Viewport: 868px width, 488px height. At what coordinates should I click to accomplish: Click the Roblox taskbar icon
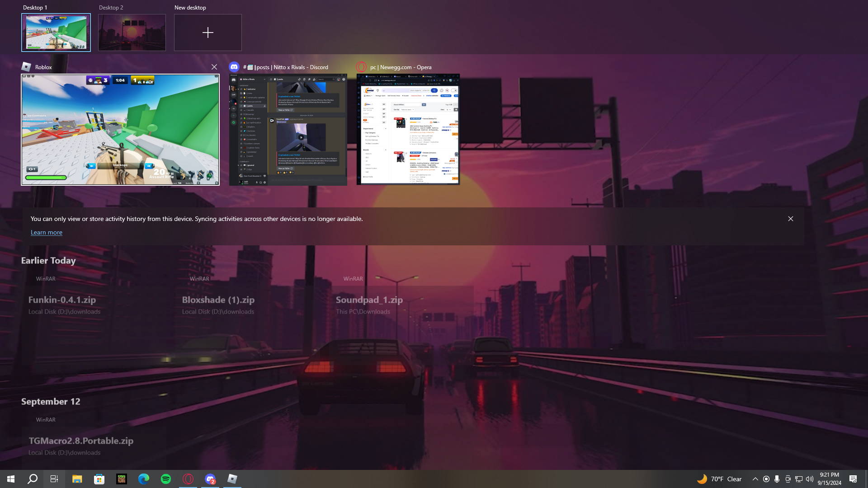[232, 479]
